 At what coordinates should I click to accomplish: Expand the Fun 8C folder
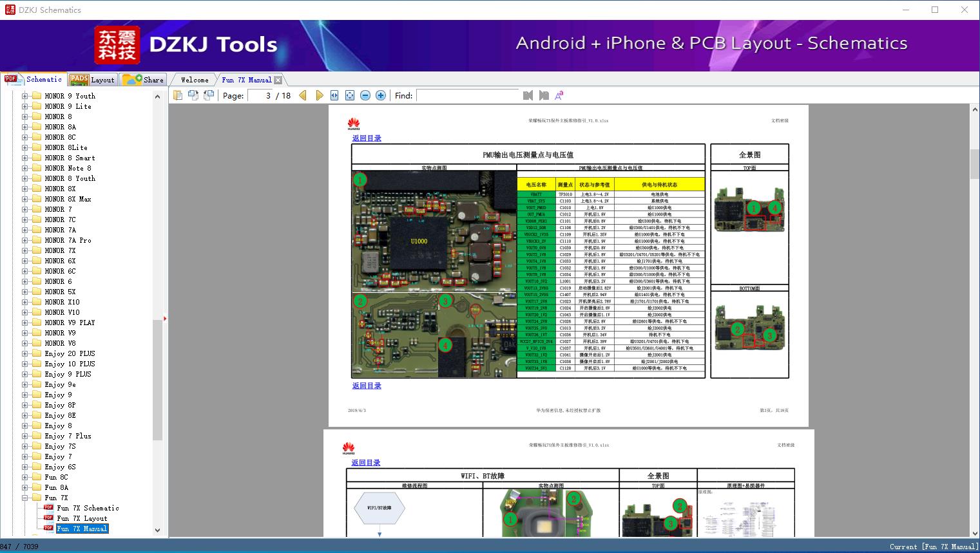pyautogui.click(x=24, y=477)
